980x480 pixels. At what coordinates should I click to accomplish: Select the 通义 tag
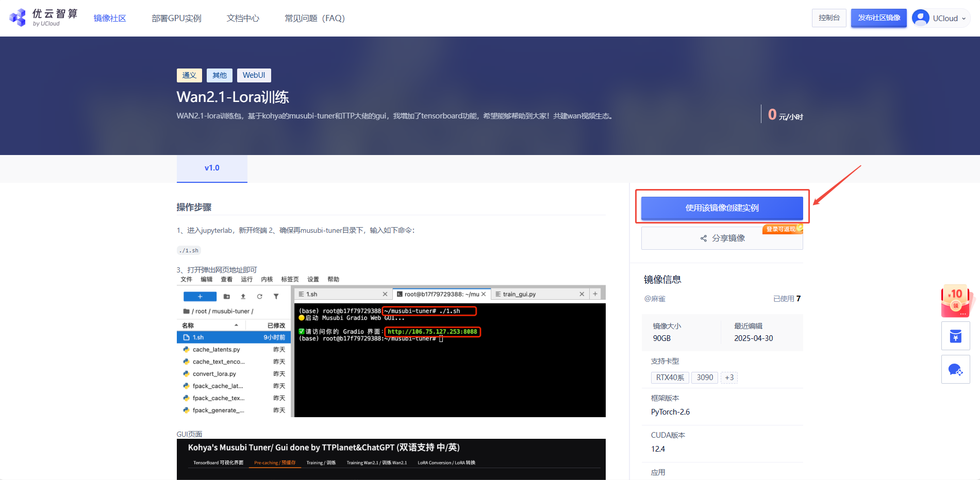(x=189, y=75)
